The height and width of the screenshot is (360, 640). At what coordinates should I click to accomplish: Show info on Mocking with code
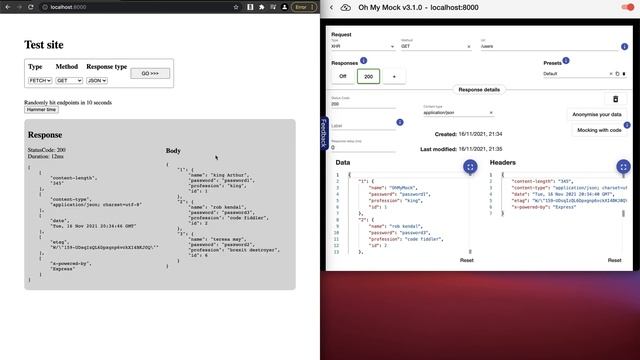[627, 125]
